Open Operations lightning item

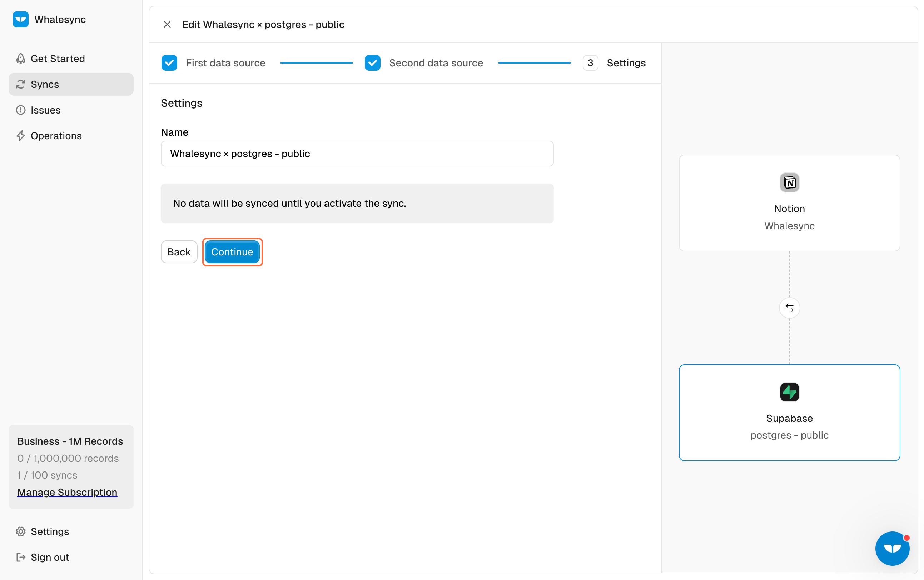[x=56, y=136]
